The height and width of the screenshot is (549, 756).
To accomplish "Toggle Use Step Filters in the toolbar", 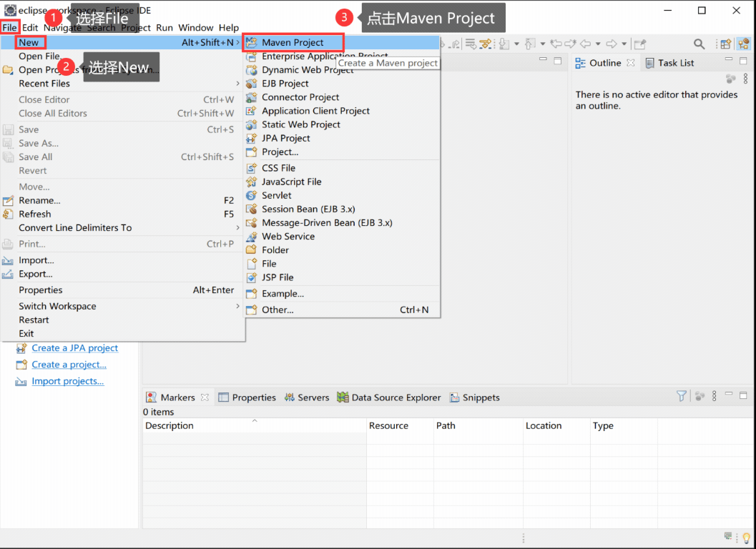I will pyautogui.click(x=486, y=44).
